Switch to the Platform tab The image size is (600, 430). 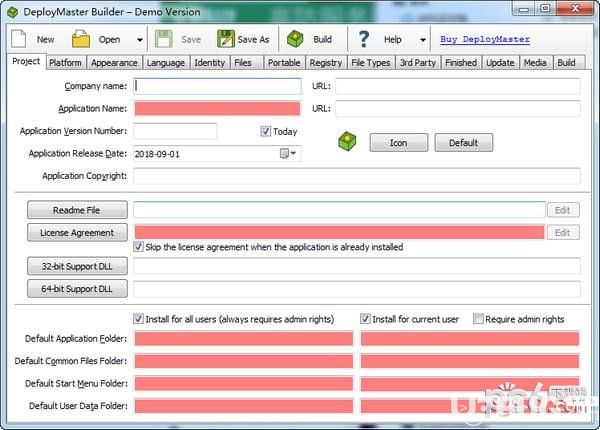point(65,63)
